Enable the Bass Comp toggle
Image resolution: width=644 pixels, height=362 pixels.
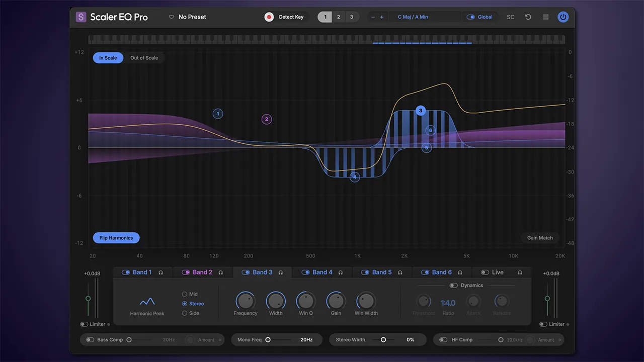(90, 340)
